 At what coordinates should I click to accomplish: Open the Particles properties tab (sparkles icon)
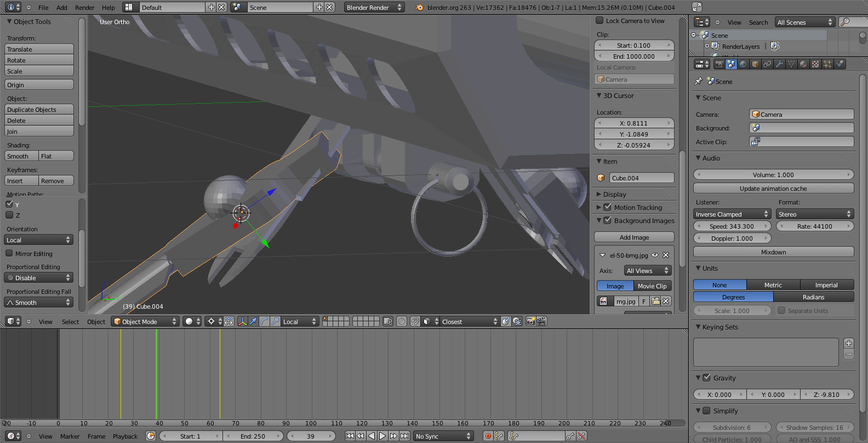point(827,64)
